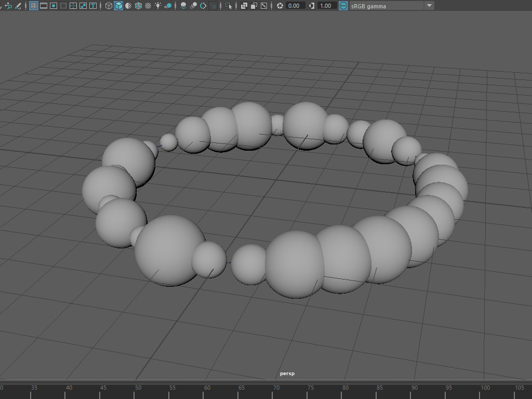Click the Exposure reset icon
The width and height of the screenshot is (532, 399).
[280, 6]
